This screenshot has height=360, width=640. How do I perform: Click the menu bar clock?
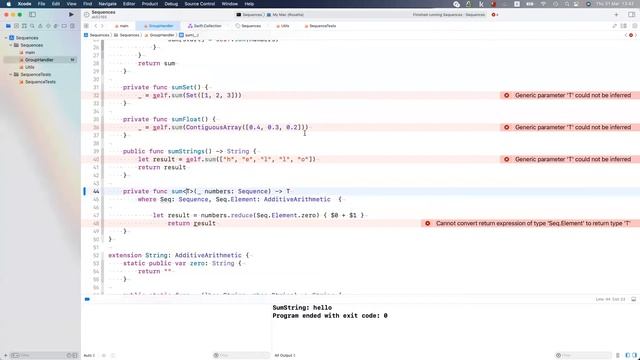pyautogui.click(x=615, y=4)
